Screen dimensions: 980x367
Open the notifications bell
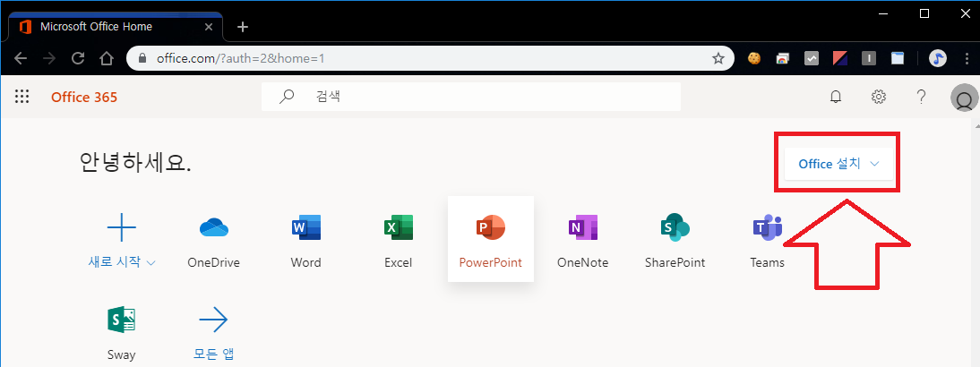point(836,97)
